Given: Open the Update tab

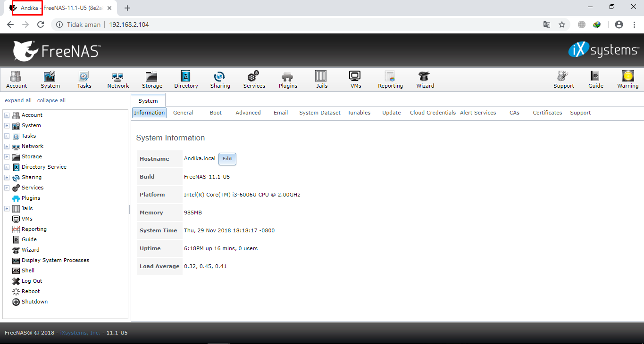Looking at the screenshot, I should coord(392,113).
